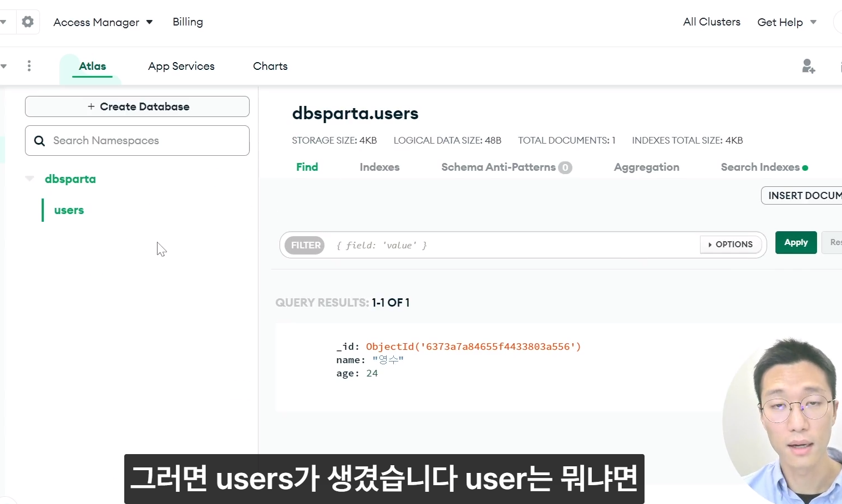Viewport: 842px width, 504px height.
Task: Expand the Get Help dropdown
Action: click(787, 22)
